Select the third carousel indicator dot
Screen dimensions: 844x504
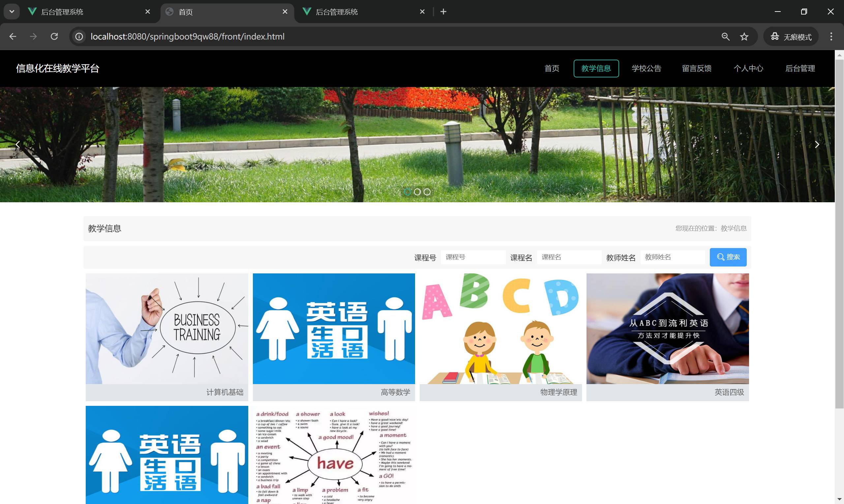pyautogui.click(x=427, y=192)
